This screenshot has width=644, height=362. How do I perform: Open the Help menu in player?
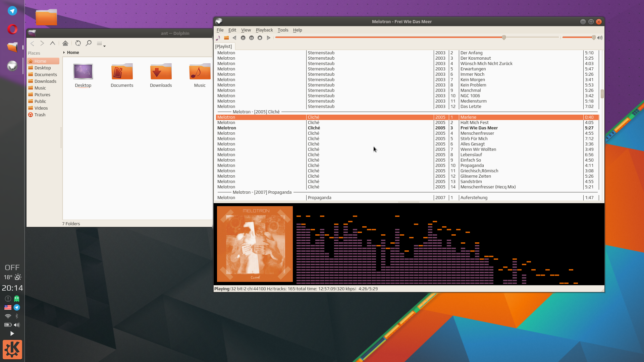(298, 30)
